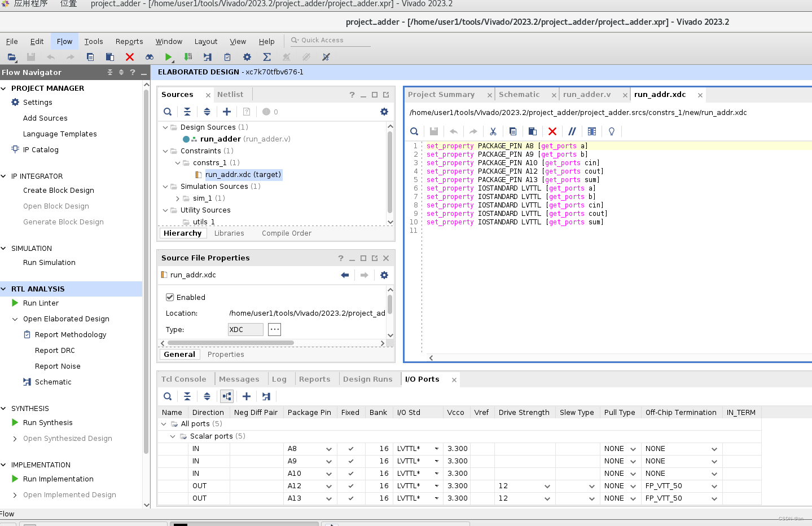Select run_addr.xdc (target) in Sources tree

(x=243, y=175)
